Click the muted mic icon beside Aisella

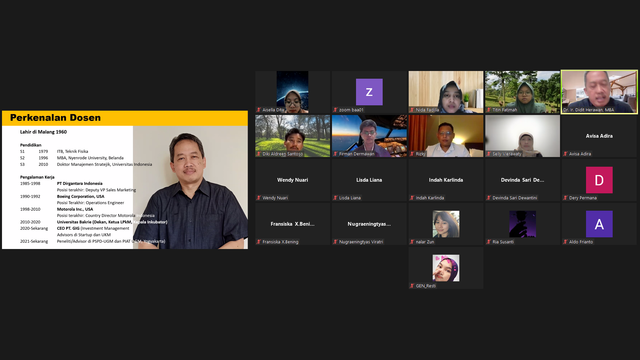pyautogui.click(x=258, y=110)
